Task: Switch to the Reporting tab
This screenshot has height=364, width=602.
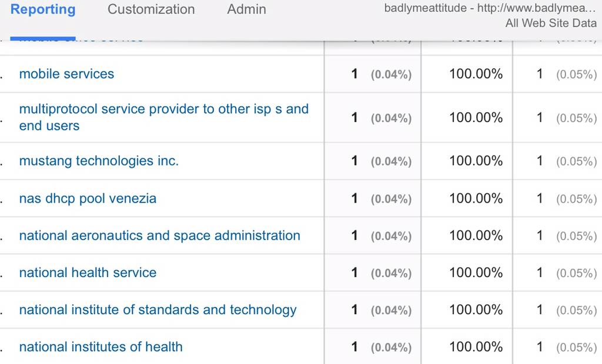Action: click(43, 10)
